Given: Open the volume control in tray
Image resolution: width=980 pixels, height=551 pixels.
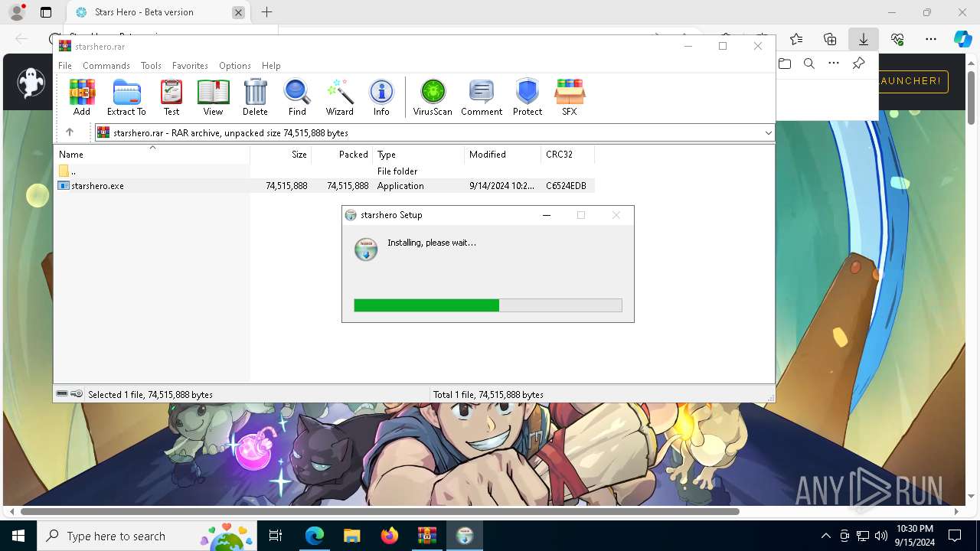Looking at the screenshot, I should pyautogui.click(x=881, y=536).
